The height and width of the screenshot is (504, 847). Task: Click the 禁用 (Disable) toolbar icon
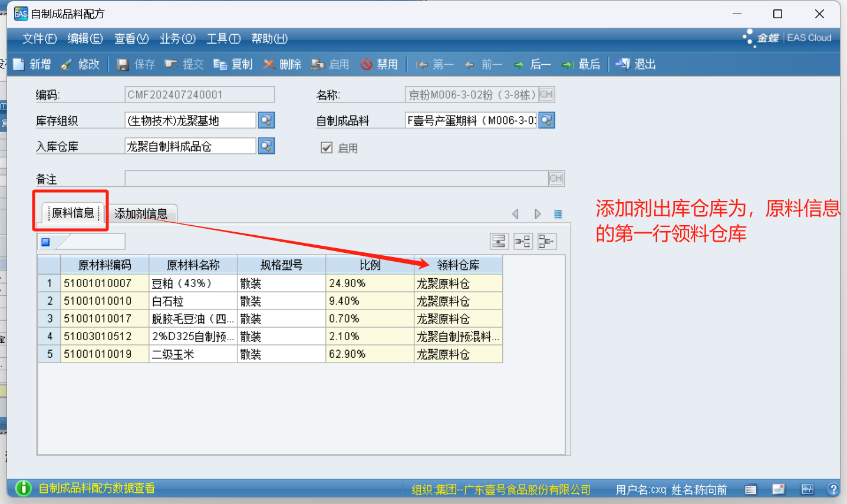[367, 64]
